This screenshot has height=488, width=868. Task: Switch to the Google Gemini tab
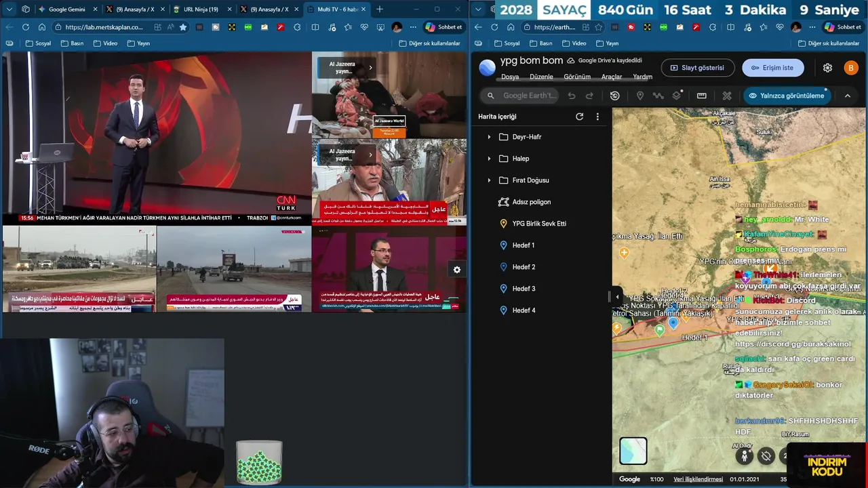point(66,9)
